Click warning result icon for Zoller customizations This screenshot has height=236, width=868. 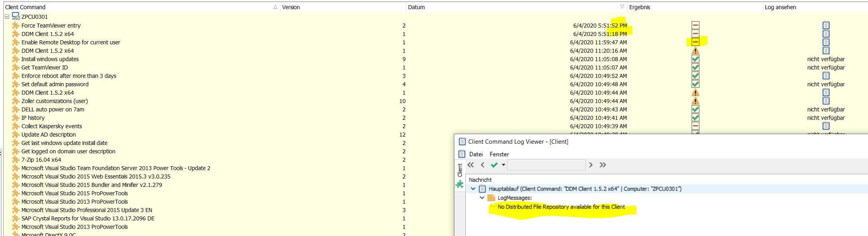pos(695,101)
